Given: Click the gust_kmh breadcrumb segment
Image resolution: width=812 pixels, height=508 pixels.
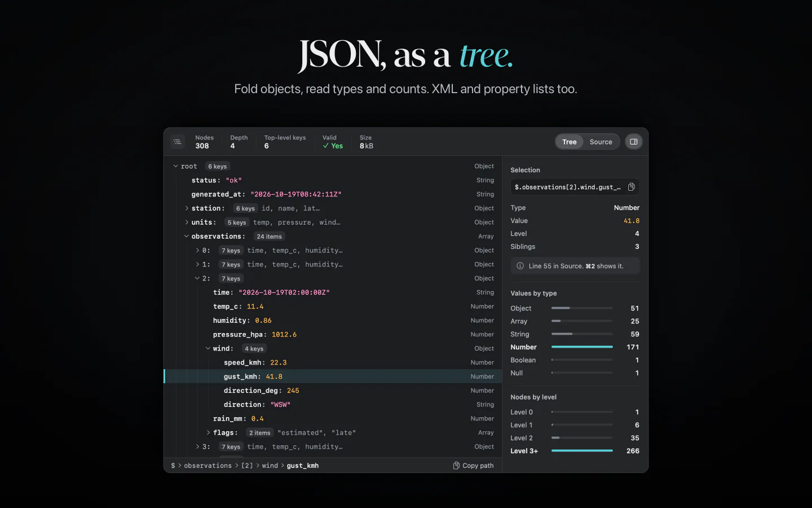Looking at the screenshot, I should pyautogui.click(x=303, y=466).
